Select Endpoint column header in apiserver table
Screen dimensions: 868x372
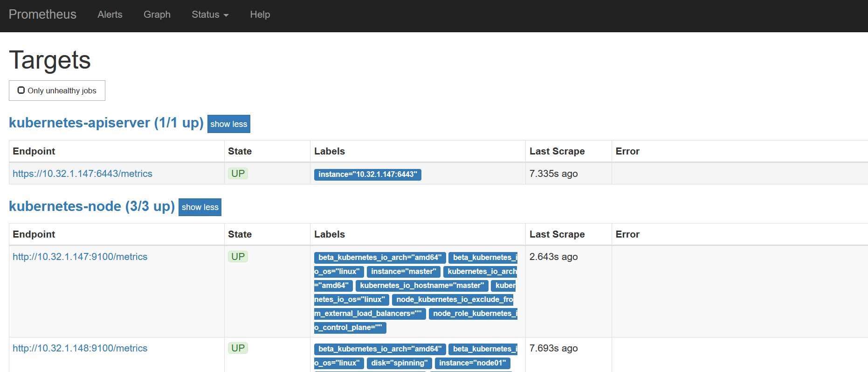click(34, 151)
